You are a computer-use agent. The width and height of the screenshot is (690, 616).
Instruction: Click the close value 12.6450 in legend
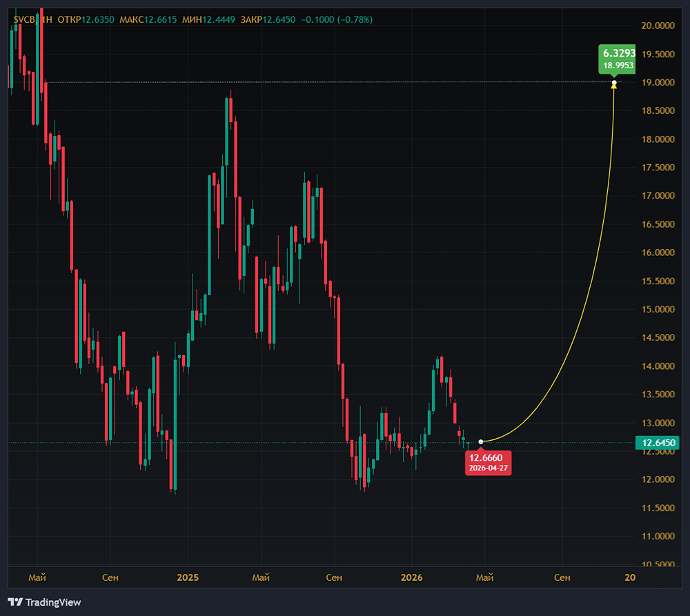(279, 20)
